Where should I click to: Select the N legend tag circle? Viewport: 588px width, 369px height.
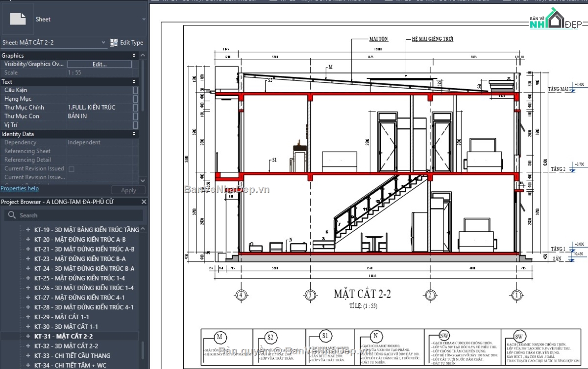[376, 337]
